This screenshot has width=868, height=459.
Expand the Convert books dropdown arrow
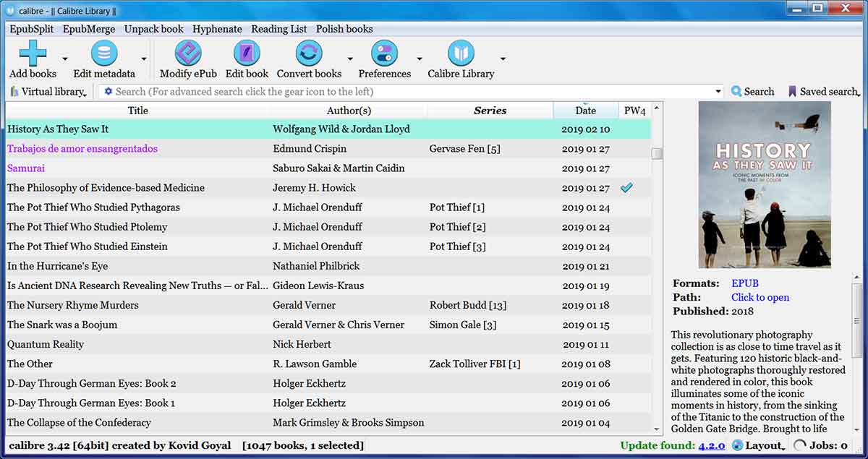pyautogui.click(x=350, y=59)
